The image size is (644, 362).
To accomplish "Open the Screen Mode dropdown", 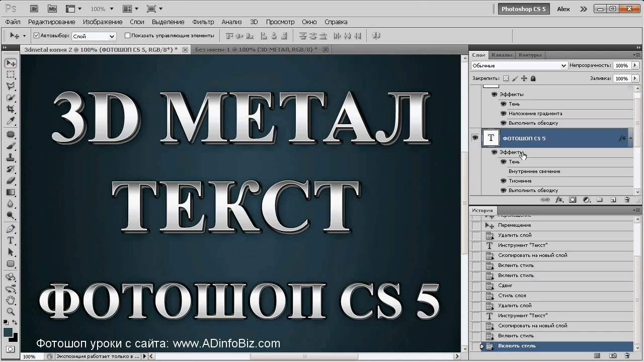I will tap(154, 9).
